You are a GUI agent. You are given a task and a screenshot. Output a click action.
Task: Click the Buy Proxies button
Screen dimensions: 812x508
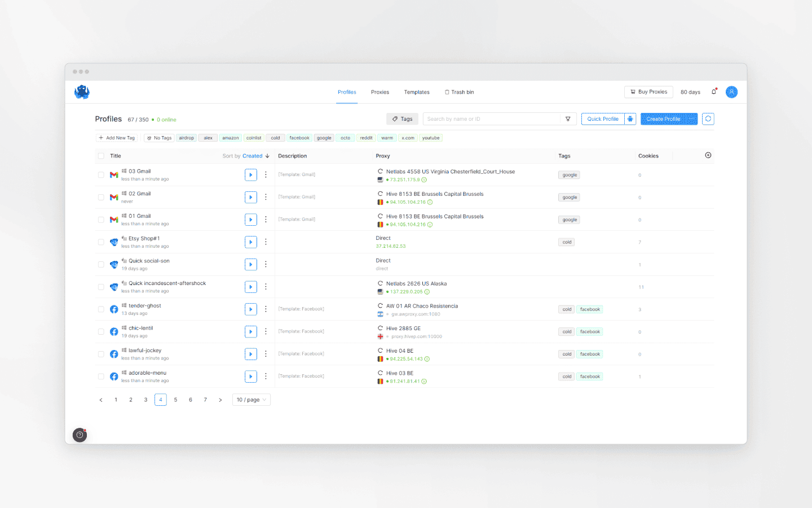(x=648, y=92)
